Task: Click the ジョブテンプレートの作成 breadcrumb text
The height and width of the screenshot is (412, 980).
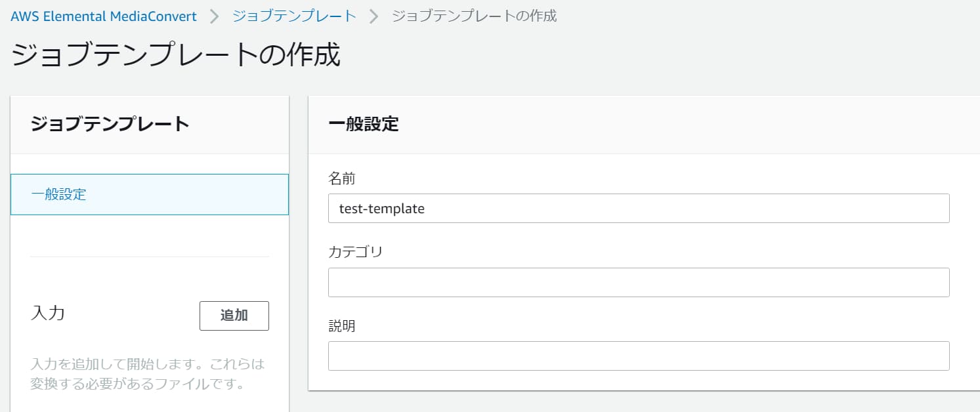Action: (474, 16)
